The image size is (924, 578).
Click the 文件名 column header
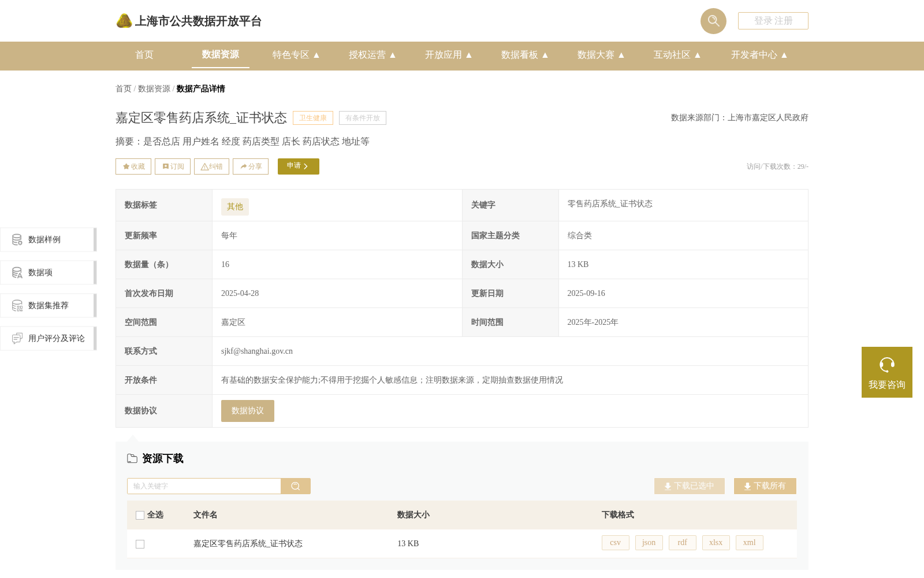coord(205,515)
